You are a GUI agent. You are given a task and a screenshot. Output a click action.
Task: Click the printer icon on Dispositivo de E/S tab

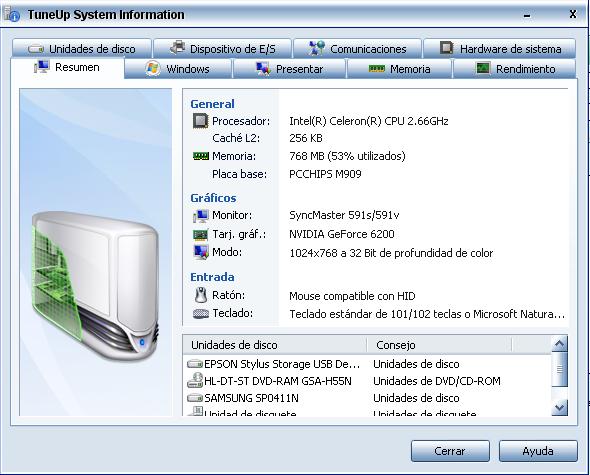pyautogui.click(x=178, y=47)
